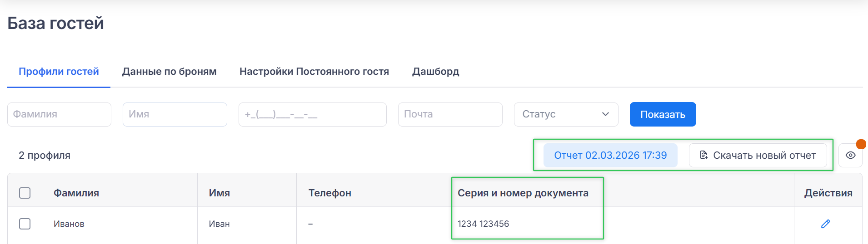The height and width of the screenshot is (244, 868).
Task: Edit Иванов profile with pencil icon
Action: pyautogui.click(x=825, y=224)
